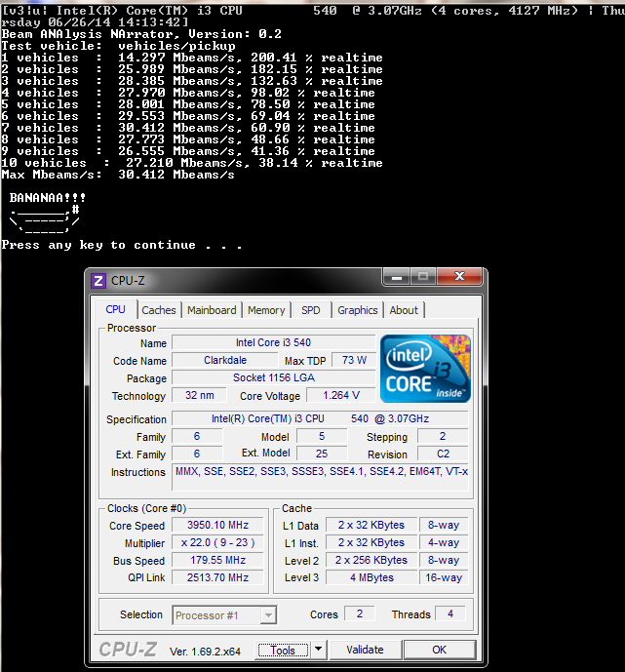The width and height of the screenshot is (625, 672).
Task: Click the Level 3 value '4 MBytes'
Action: pos(371,577)
